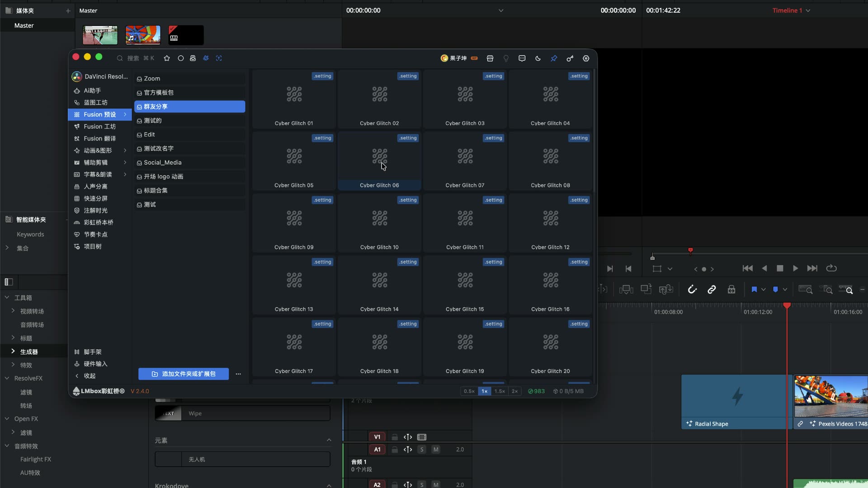Toggle lock on video track V1

pyautogui.click(x=395, y=437)
